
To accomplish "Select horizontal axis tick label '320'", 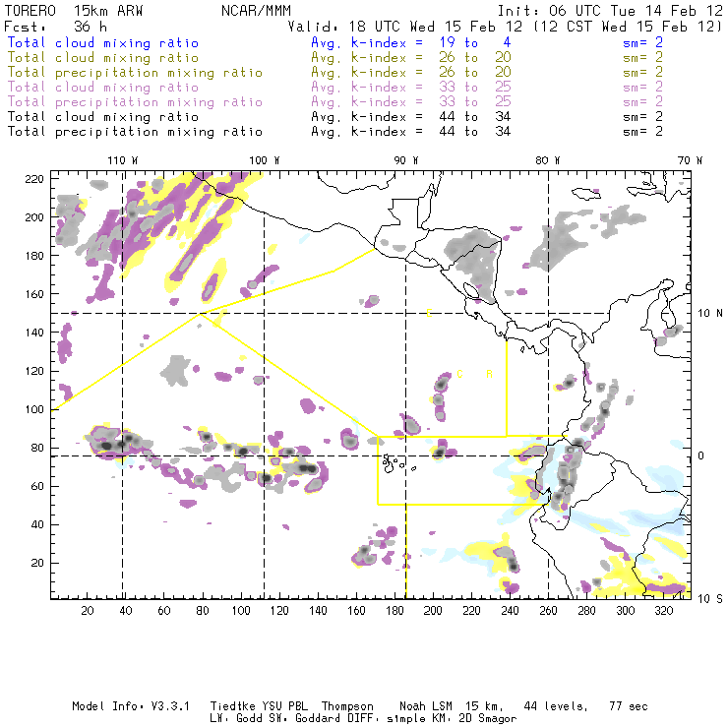I will [664, 611].
